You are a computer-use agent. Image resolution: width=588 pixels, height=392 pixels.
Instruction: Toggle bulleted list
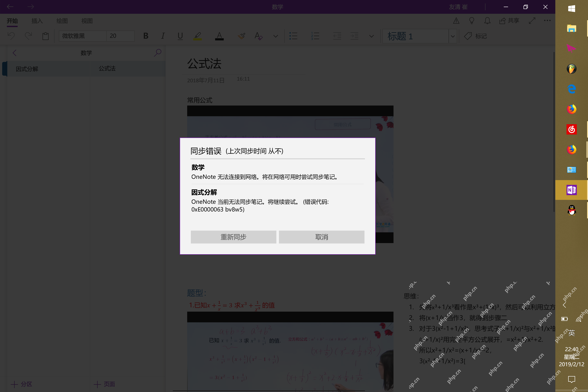[x=293, y=36]
